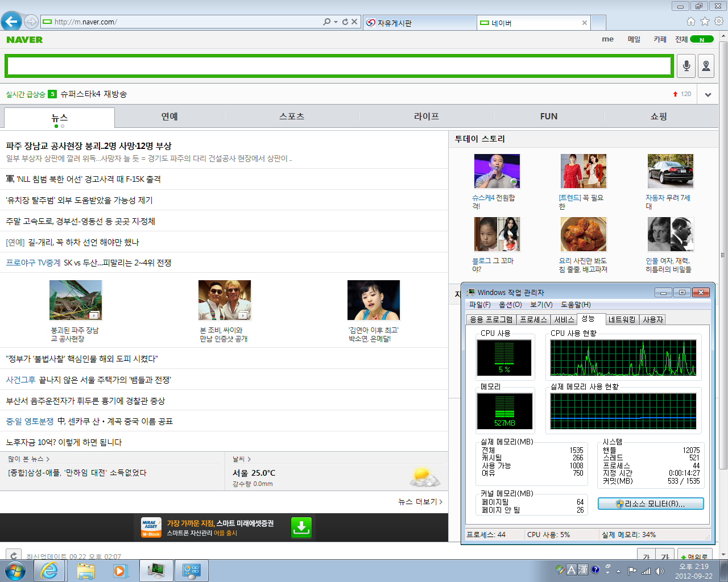Select the 라이프 tab
The image size is (728, 582).
coord(427,117)
